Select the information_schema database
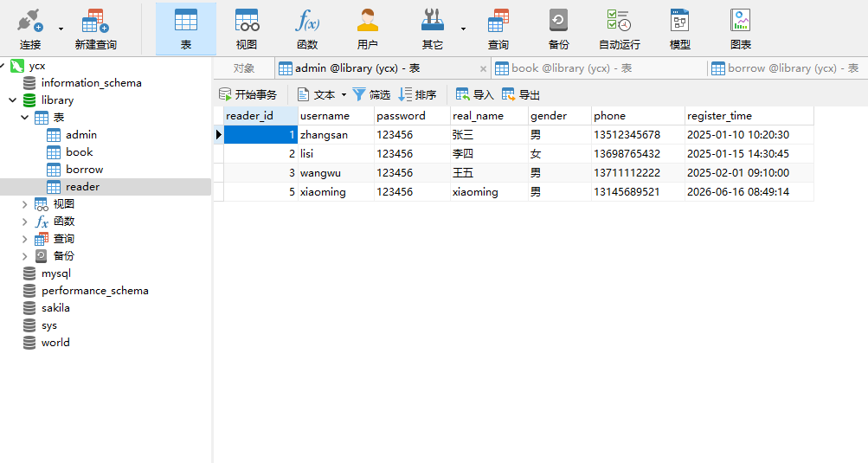This screenshot has width=868, height=463. click(92, 83)
